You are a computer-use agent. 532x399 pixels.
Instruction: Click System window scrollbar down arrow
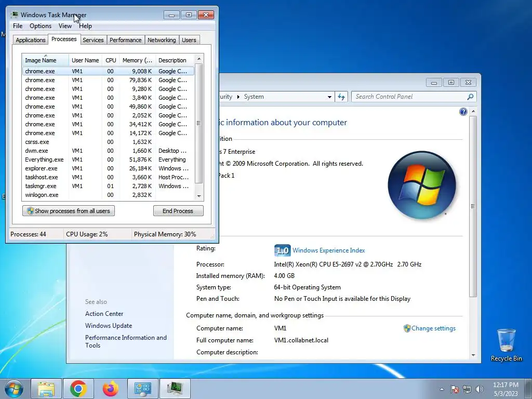coord(473,355)
